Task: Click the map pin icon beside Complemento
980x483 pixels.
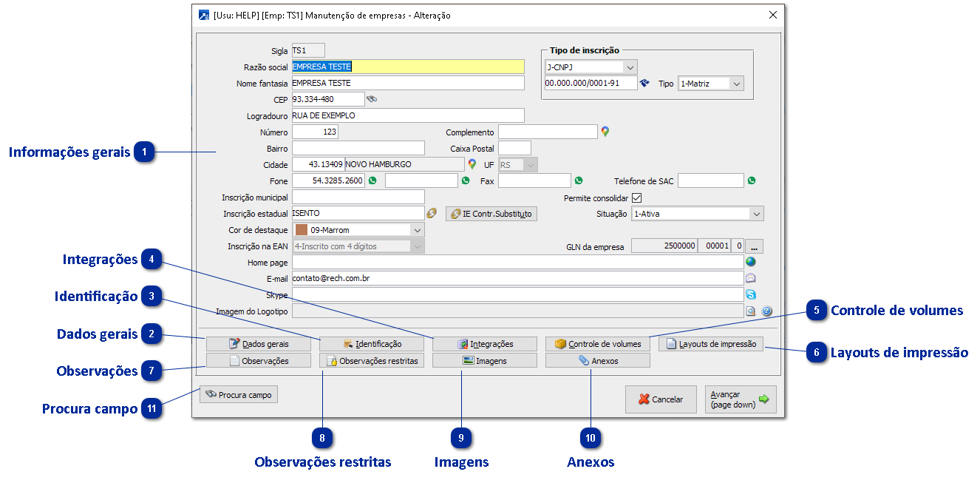Action: [605, 132]
